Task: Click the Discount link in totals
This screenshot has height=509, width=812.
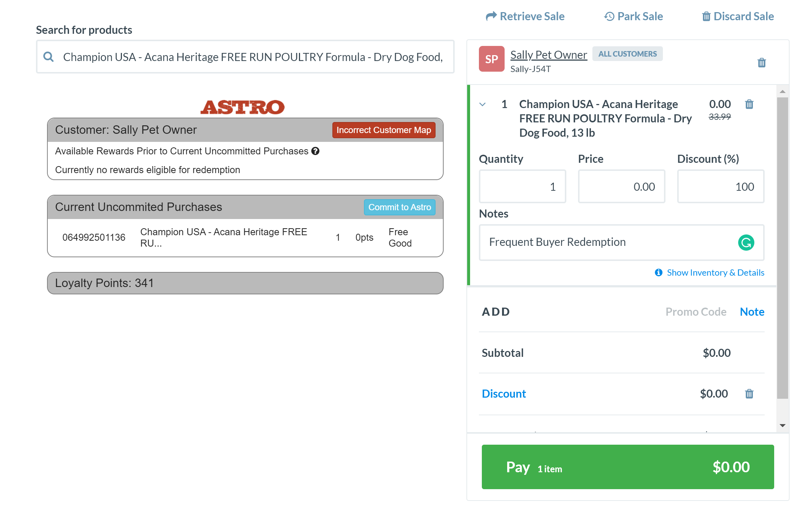Action: [x=504, y=394]
